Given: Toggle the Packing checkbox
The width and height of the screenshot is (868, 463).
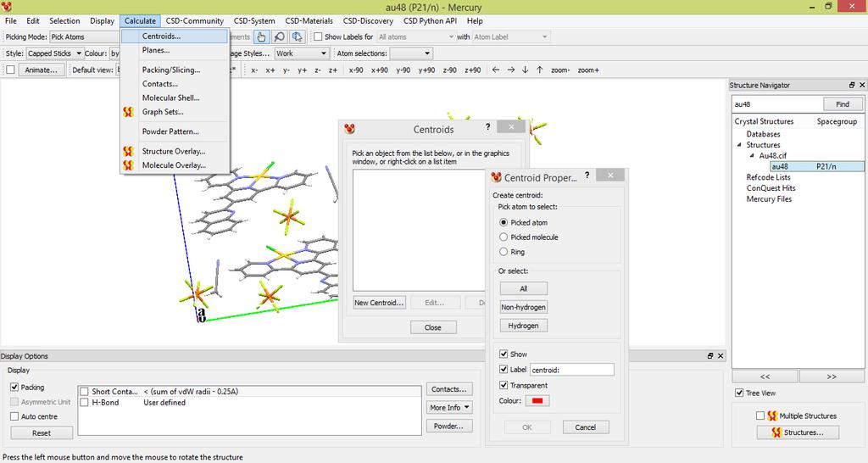Looking at the screenshot, I should pos(14,388).
